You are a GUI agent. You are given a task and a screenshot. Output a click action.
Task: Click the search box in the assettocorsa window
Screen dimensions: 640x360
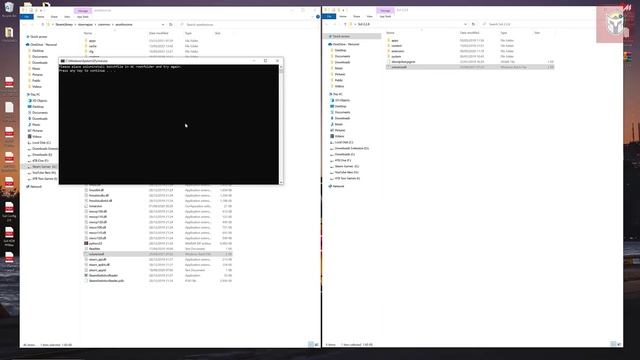coord(247,24)
